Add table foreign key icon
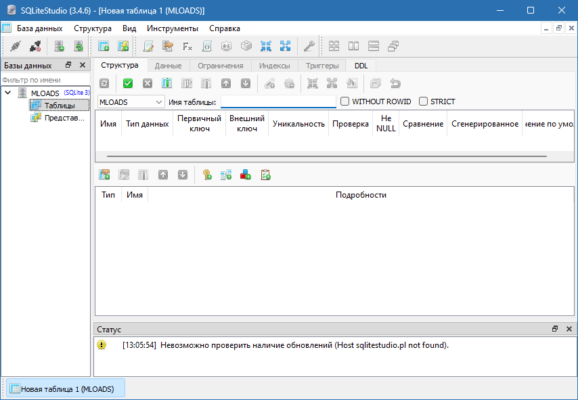Image resolution: width=578 pixels, height=400 pixels. pyautogui.click(x=226, y=175)
